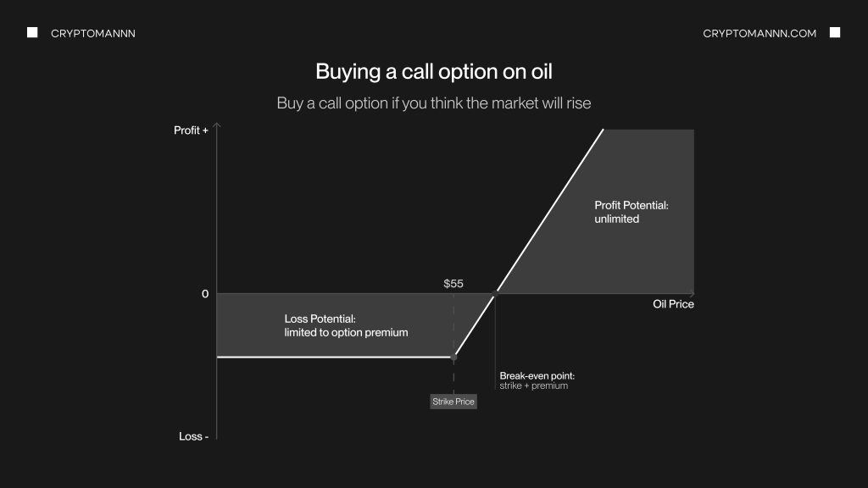Click the strike price dot on the payoff line

(x=453, y=358)
